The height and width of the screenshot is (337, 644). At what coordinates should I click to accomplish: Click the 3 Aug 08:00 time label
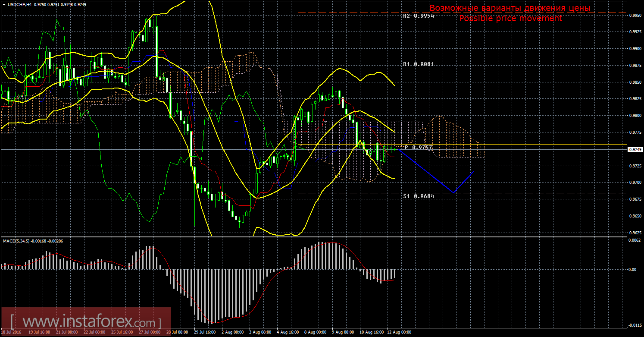(260, 333)
